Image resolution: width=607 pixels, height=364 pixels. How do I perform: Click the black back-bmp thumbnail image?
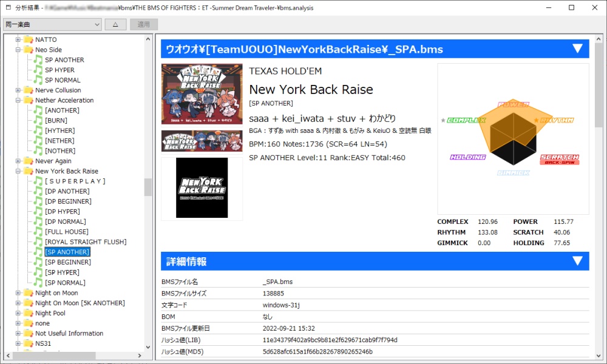(x=202, y=188)
